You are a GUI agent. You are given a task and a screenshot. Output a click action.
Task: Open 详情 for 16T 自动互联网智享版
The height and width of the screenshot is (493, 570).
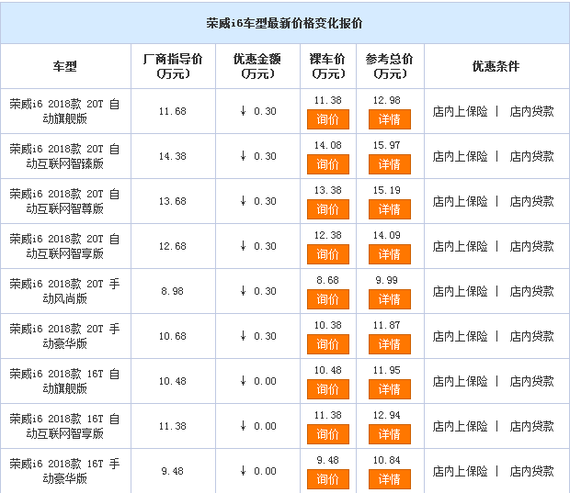coord(390,434)
